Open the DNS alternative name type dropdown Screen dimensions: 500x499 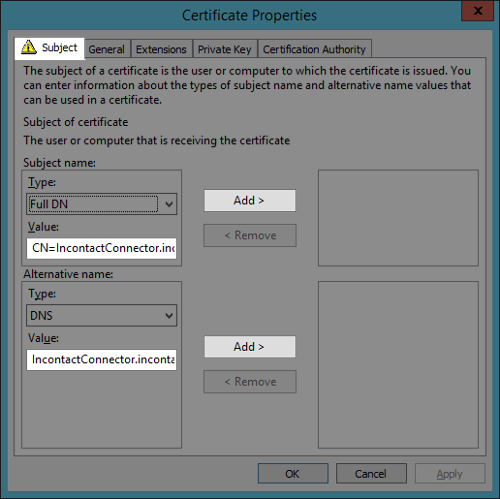(101, 315)
